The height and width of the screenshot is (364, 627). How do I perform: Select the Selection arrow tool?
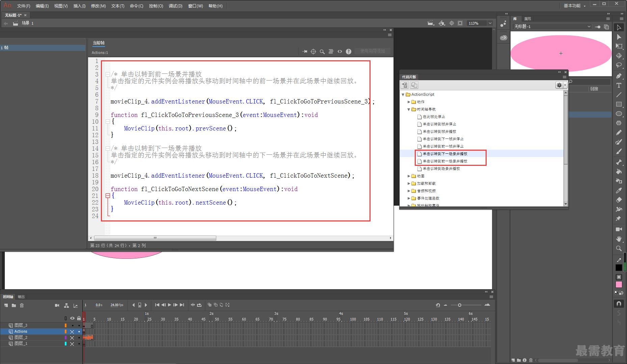pos(619,28)
